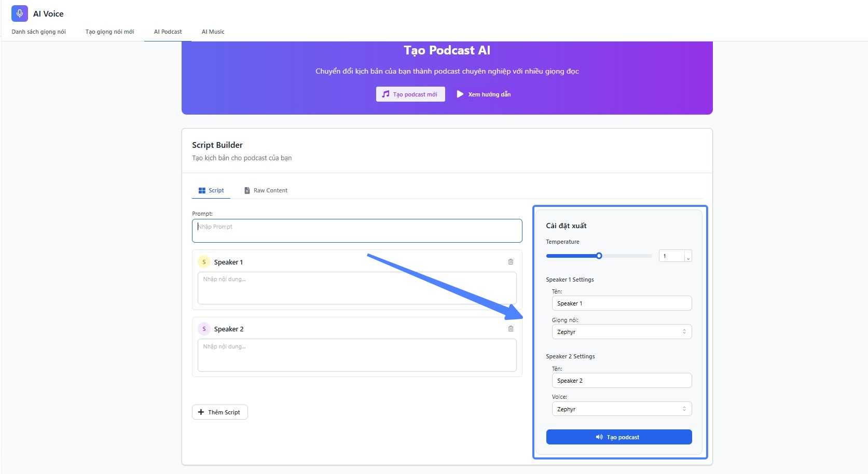
Task: Open the Speaker 2 Voice dropdown
Action: (621, 409)
